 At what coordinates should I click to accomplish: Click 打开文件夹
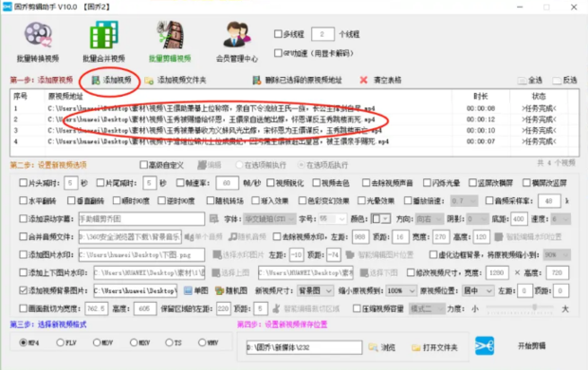click(x=434, y=347)
